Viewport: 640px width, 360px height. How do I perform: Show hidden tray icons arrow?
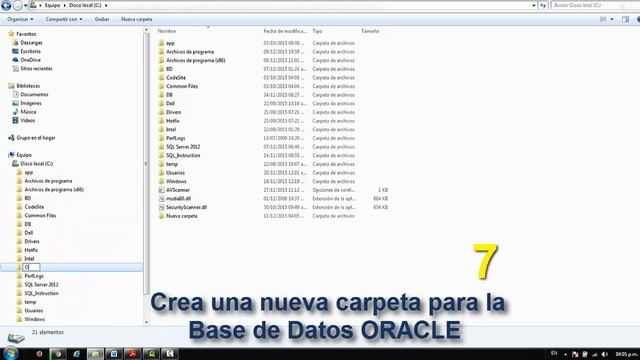(565, 354)
